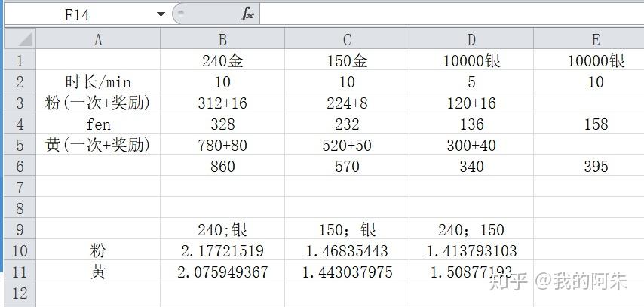Open the Name Box dropdown arrow
The image size is (644, 307).
click(161, 15)
